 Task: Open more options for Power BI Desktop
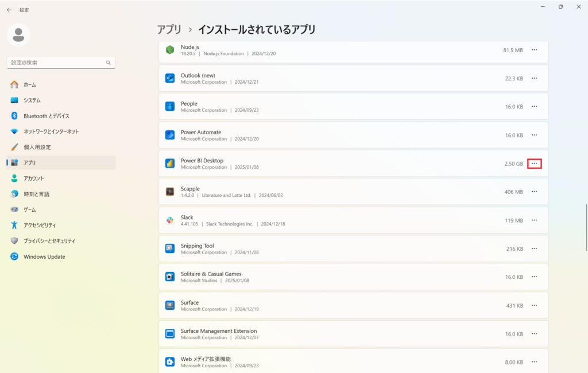point(535,164)
